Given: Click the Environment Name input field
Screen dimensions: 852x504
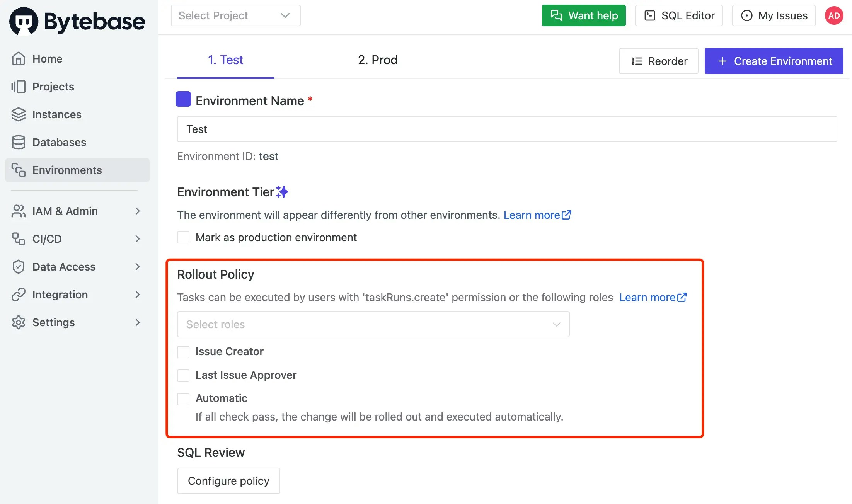Looking at the screenshot, I should click(x=507, y=129).
